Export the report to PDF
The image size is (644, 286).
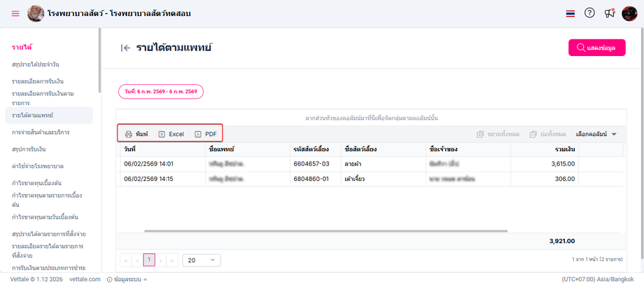tap(205, 134)
